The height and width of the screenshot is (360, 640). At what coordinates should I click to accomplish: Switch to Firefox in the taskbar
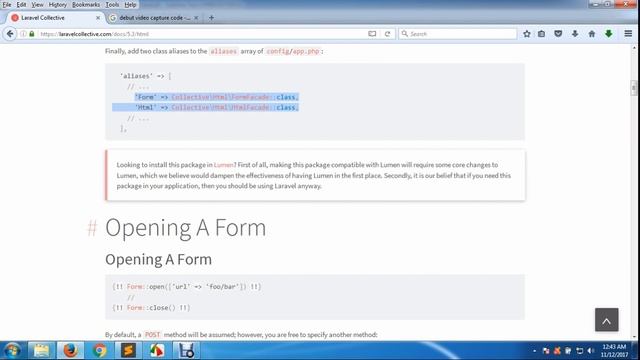click(x=70, y=351)
